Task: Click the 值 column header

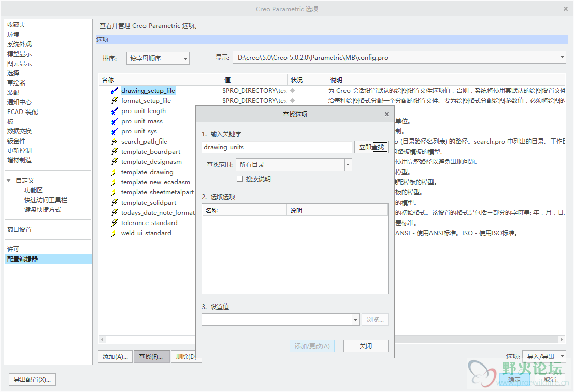Action: [x=254, y=80]
